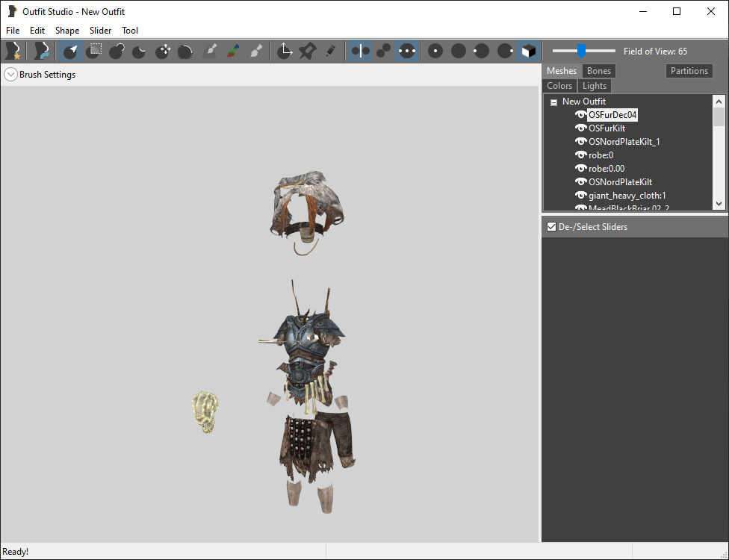The width and height of the screenshot is (729, 560).
Task: Select the OSFurDec04 mesh name
Action: [612, 115]
